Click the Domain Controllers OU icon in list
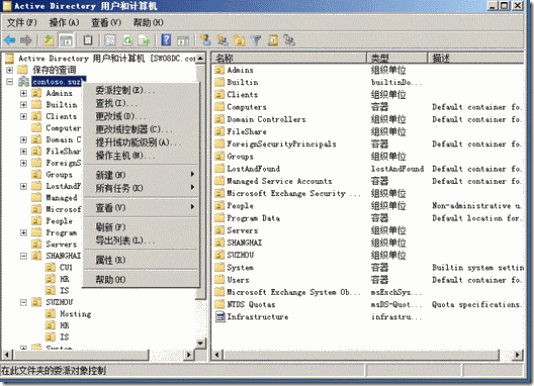Viewport: 534px width, 386px height. coord(220,119)
